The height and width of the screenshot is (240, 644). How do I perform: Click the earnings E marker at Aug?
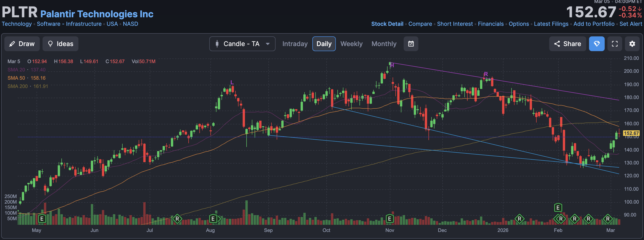click(213, 219)
